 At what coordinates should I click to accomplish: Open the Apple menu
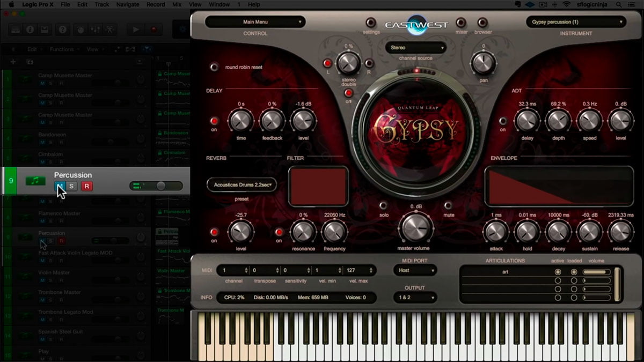11,4
